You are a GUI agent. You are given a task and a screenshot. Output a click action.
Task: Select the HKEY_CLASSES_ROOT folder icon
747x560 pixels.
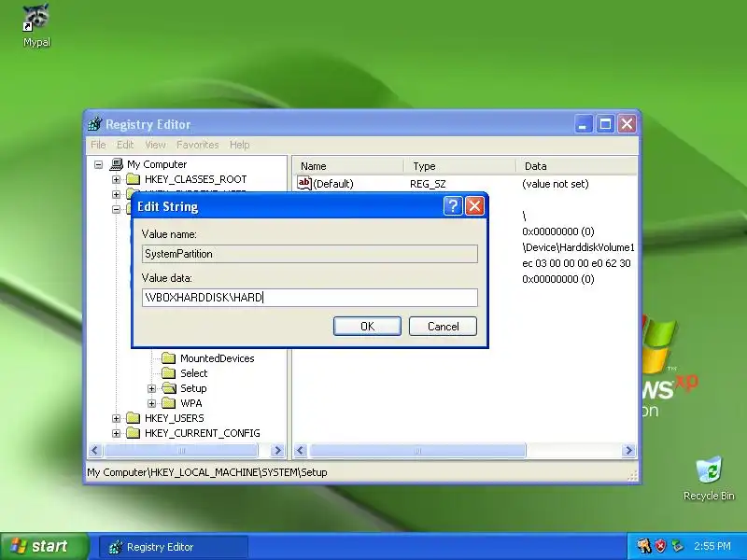pyautogui.click(x=133, y=179)
